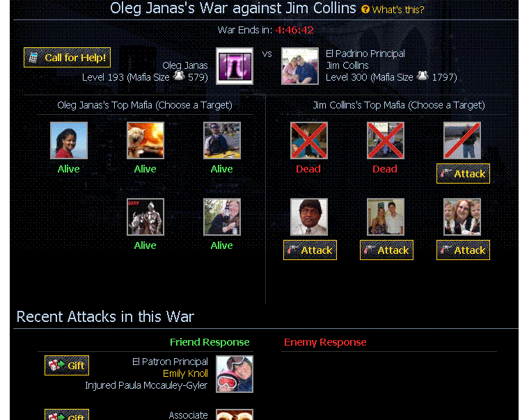520x420 pixels.
Task: Click the woman with camera avatar
Action: coord(222,217)
